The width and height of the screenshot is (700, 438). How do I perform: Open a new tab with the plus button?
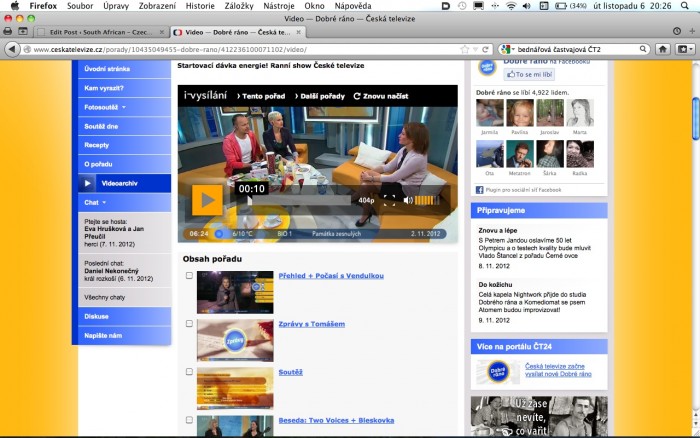coord(692,31)
